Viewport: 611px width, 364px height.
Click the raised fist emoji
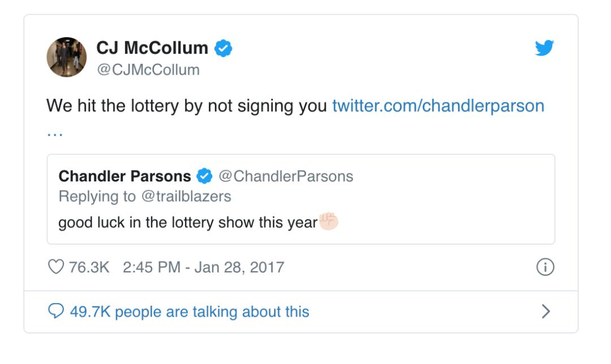click(x=329, y=221)
